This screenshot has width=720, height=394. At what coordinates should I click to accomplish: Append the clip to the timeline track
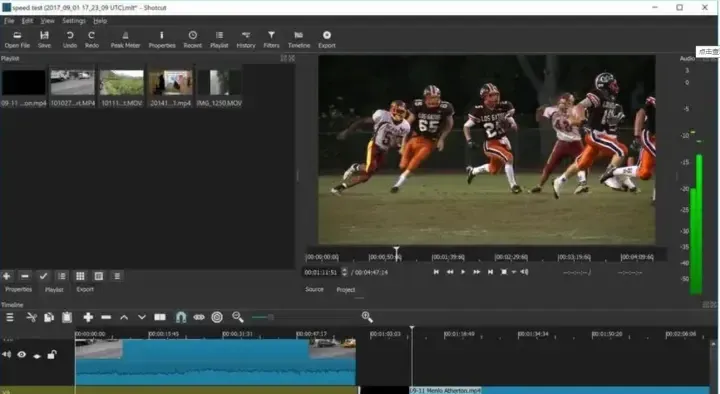(x=88, y=317)
